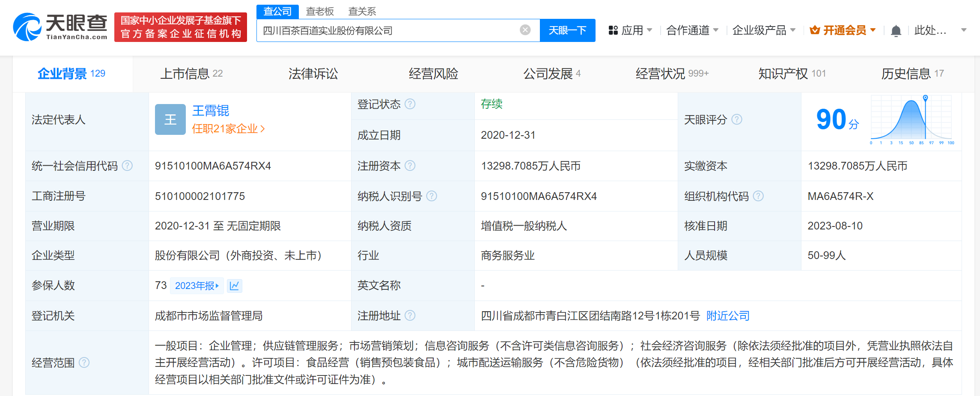Open the 企业级产品 dropdown
Screen dimensions: 980x396
[763, 30]
